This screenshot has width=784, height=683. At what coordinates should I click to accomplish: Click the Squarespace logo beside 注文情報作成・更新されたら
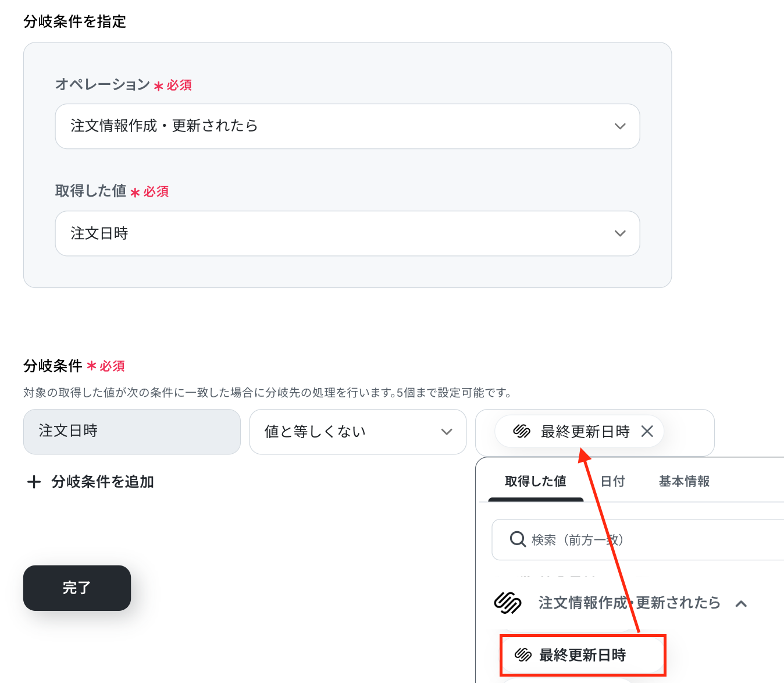[508, 603]
